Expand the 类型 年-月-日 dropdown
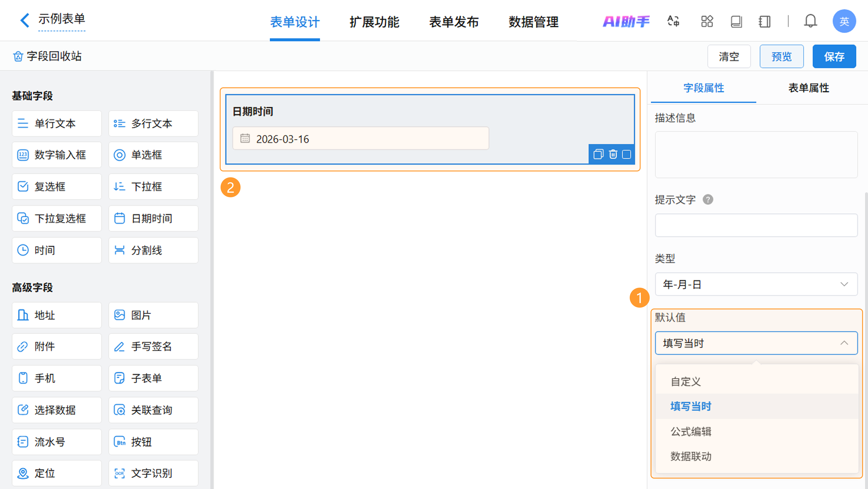Viewport: 868px width, 489px height. point(756,284)
